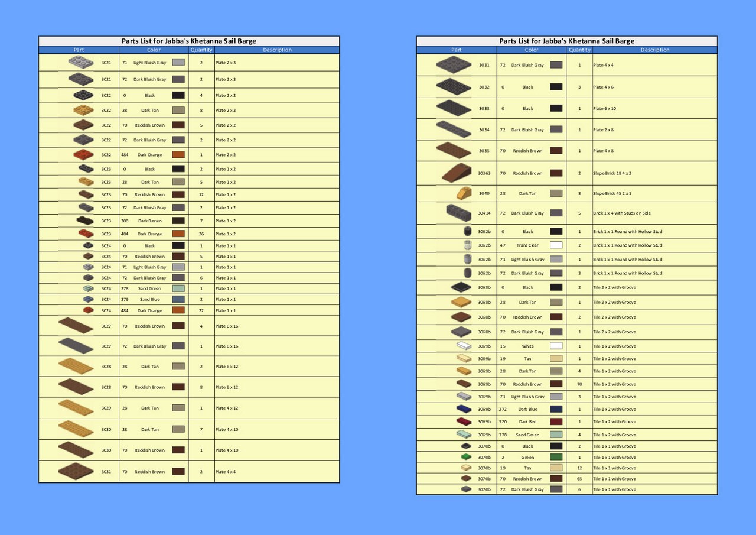Screen dimensions: 756x535
Task: Select the Reddish Brown Plate 4 x 4 image
Action: click(x=76, y=471)
